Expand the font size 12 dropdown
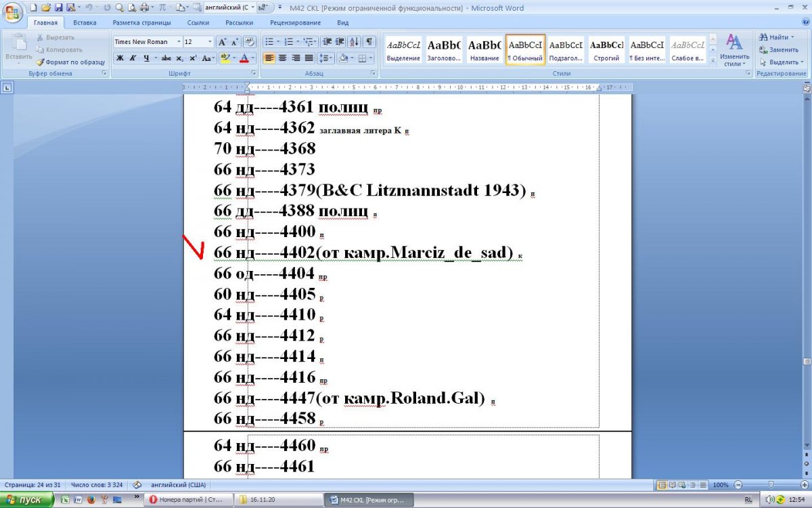Viewport: 812px width, 508px height. tap(209, 42)
